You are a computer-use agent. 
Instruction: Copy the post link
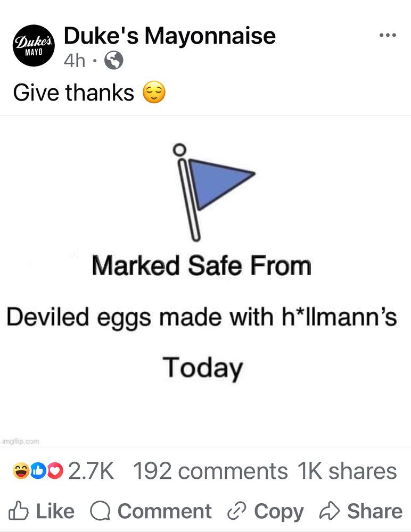[x=265, y=511]
